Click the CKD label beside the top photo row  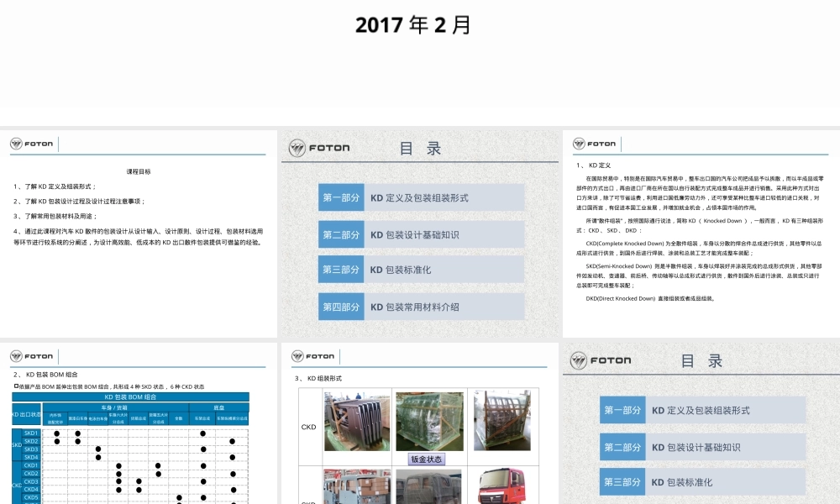308,428
